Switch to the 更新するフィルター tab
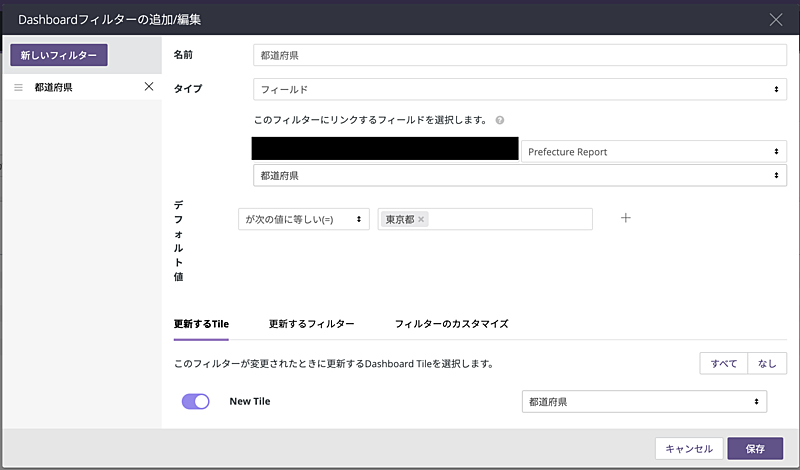Screen dimensions: 800x470 (311, 324)
